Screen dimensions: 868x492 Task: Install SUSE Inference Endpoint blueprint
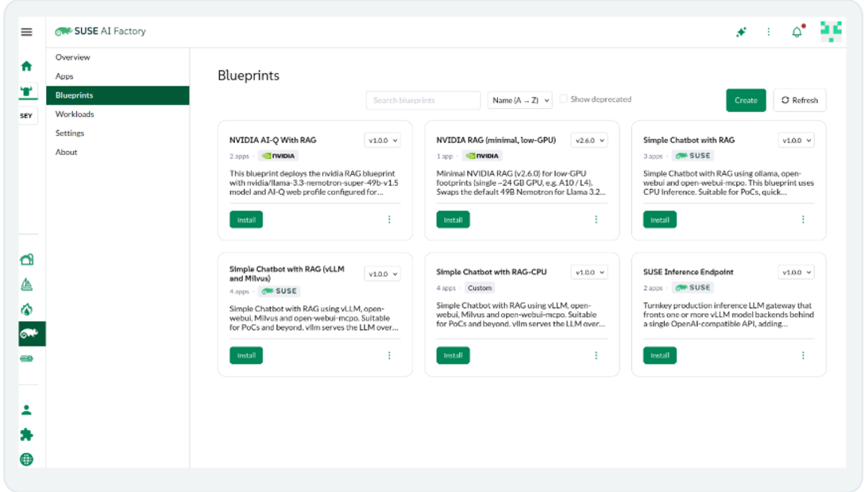[660, 355]
